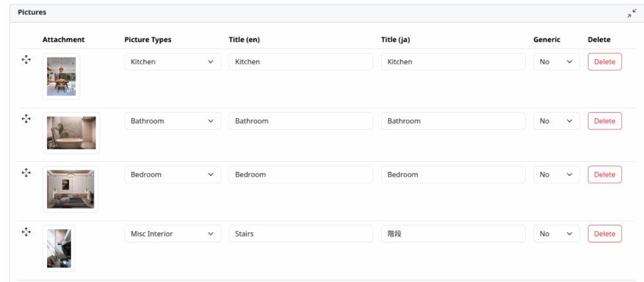Focus the English title field containing Stairs
The height and width of the screenshot is (282, 644).
301,234
